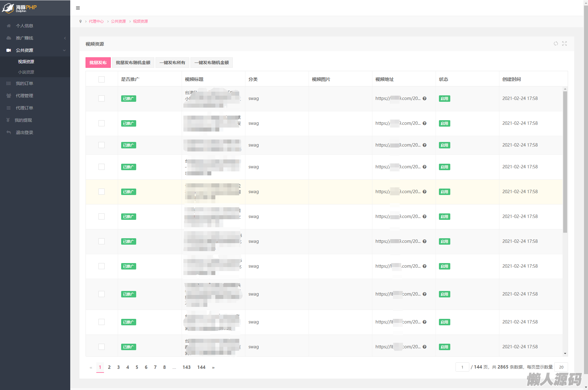Click the location pin breadcrumb icon
The width and height of the screenshot is (588, 390).
(x=81, y=21)
